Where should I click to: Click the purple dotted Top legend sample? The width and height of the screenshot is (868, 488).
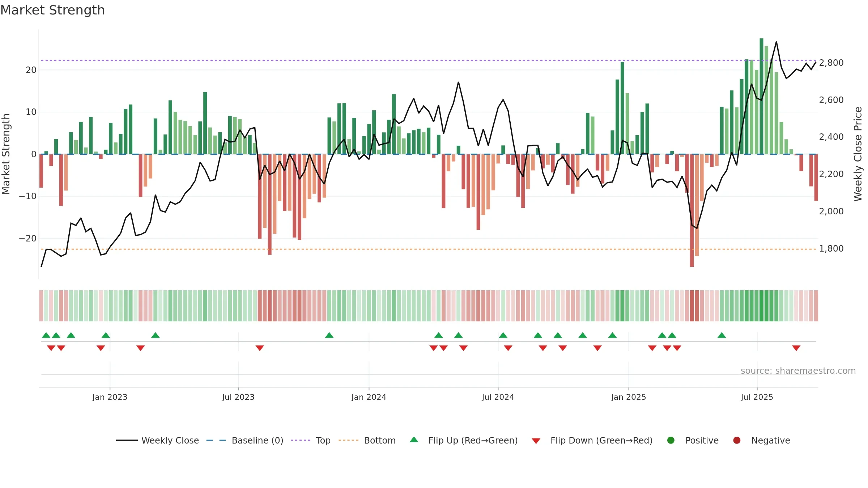301,440
